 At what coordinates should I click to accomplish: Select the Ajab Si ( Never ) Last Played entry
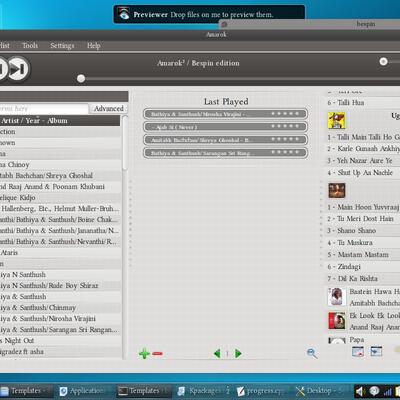point(226,127)
